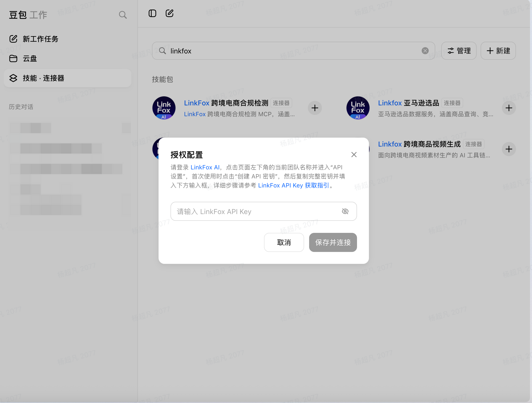Click the 历史对话 section label
Screen dimensions: 532x403
[21, 107]
